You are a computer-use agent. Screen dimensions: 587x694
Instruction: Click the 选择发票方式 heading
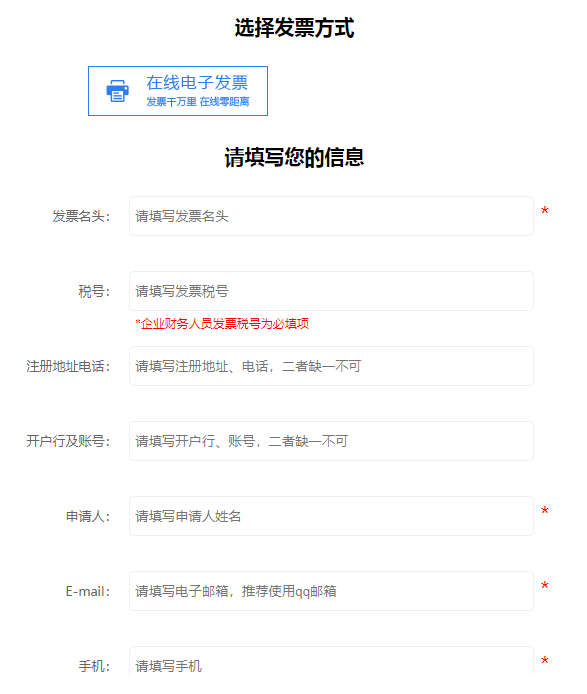tap(294, 28)
